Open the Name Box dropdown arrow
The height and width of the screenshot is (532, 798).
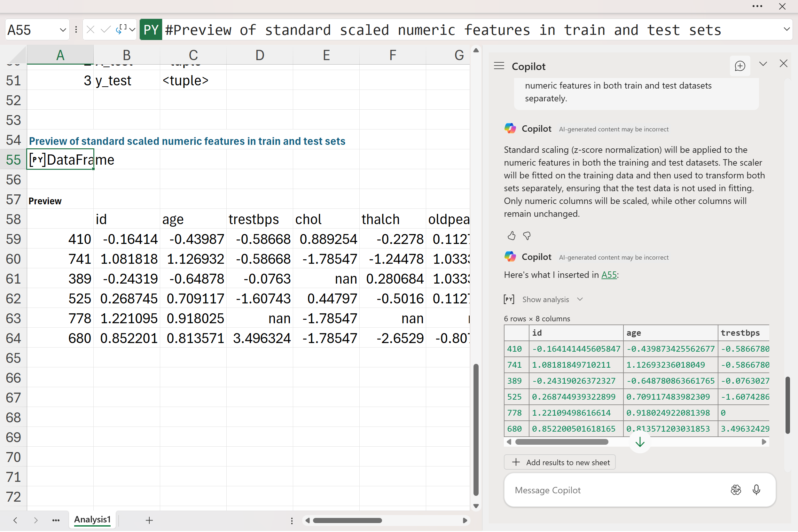(x=63, y=30)
